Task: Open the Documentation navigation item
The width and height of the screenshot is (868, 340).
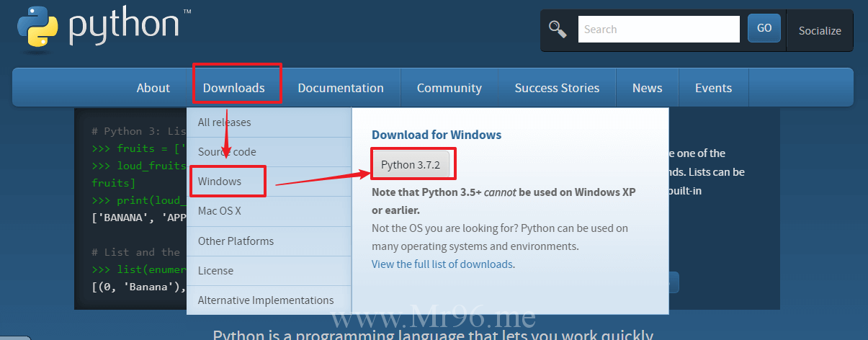Action: (x=341, y=88)
